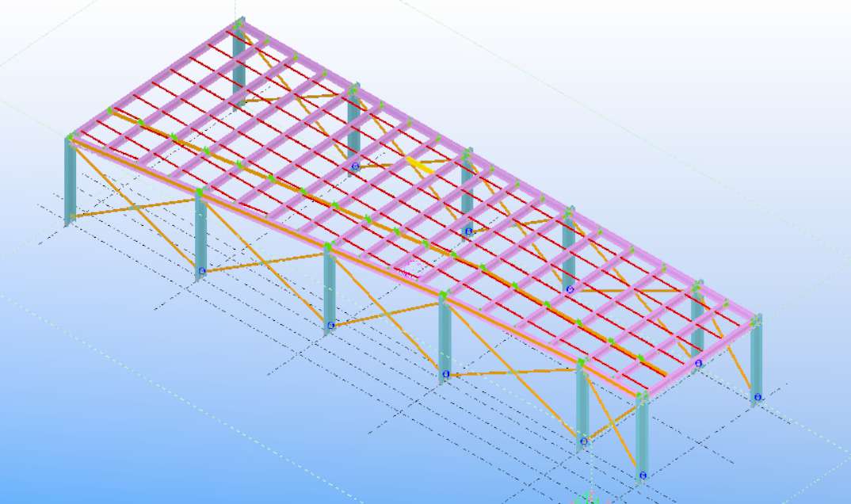Pick the far-right rear corner column
Image resolution: width=851 pixels, height=504 pixels.
point(756,361)
